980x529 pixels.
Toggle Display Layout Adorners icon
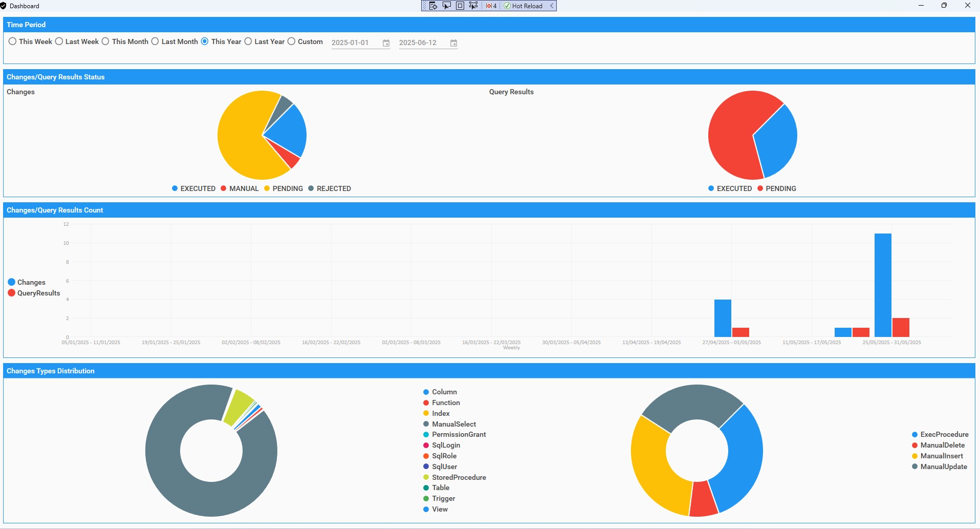(460, 6)
